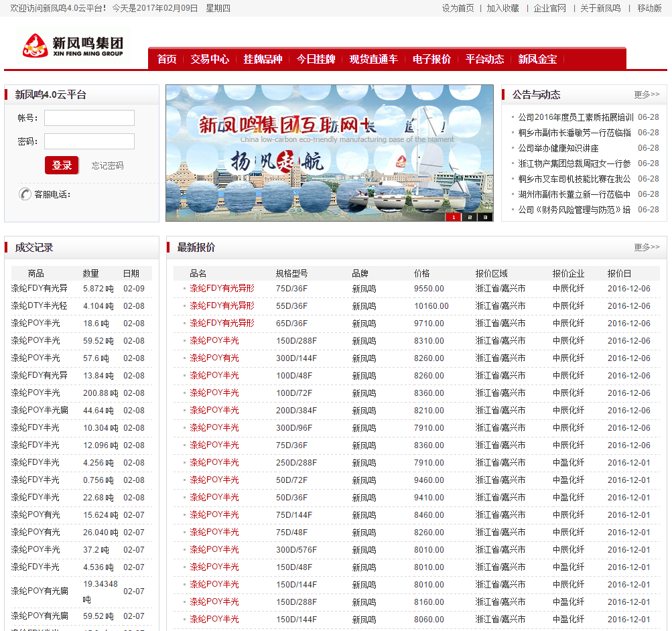The height and width of the screenshot is (631, 672).
Task: Go to banner slide 1
Action: pyautogui.click(x=454, y=217)
